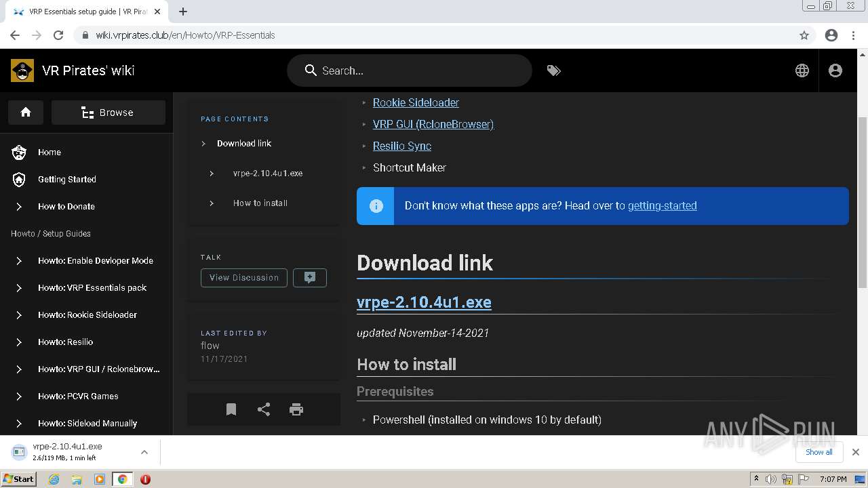Open Howto: Enable Devloper Mode

(96, 261)
